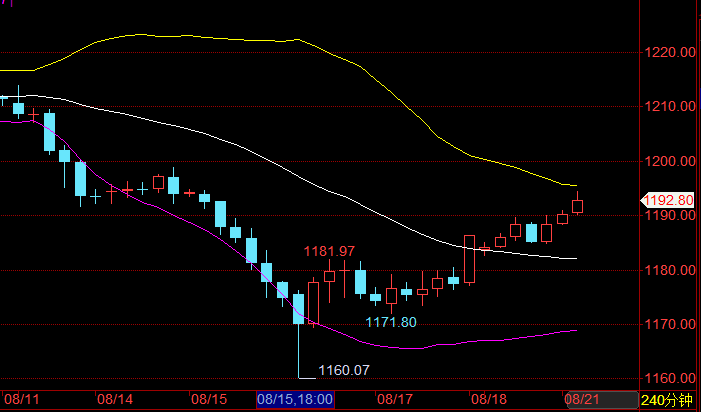Click the long-wick candle above 1160.07
Image resolution: width=701 pixels, height=412 pixels.
point(298,310)
